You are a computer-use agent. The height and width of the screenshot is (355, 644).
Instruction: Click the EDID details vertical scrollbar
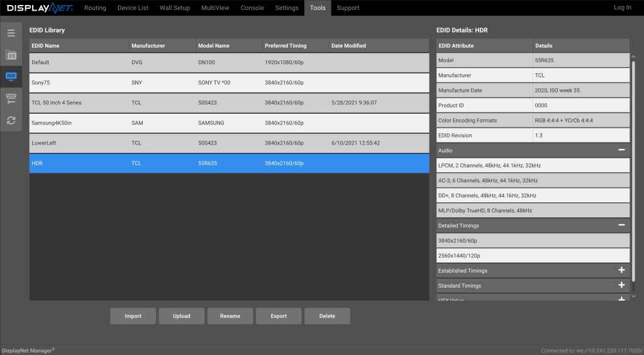coord(633,172)
